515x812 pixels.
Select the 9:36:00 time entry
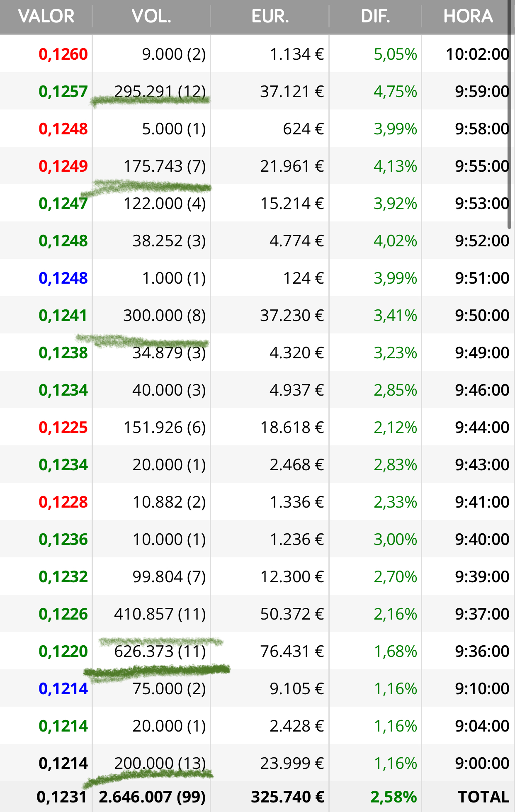[x=482, y=652]
